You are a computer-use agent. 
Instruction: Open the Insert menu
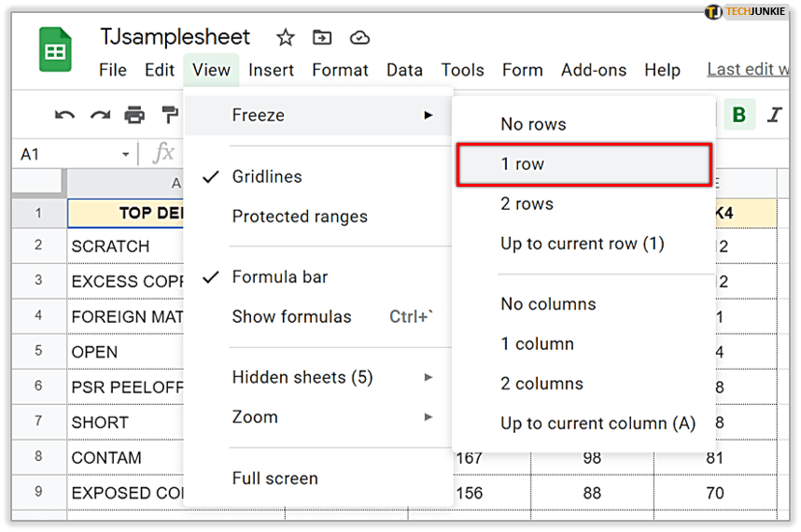tap(271, 70)
